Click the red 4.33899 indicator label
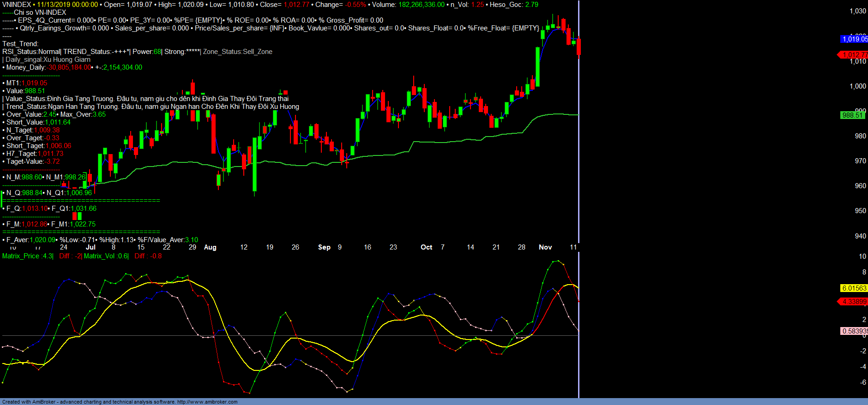The image size is (868, 405). click(854, 302)
